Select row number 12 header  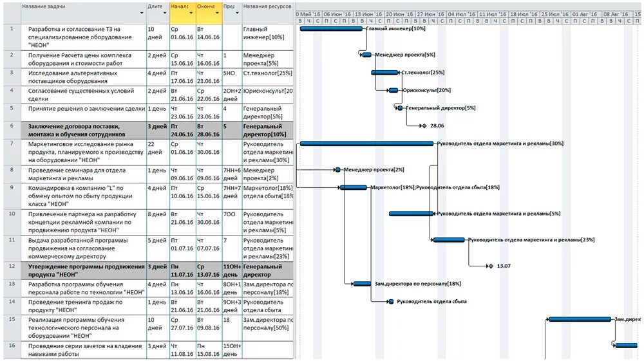pos(12,270)
